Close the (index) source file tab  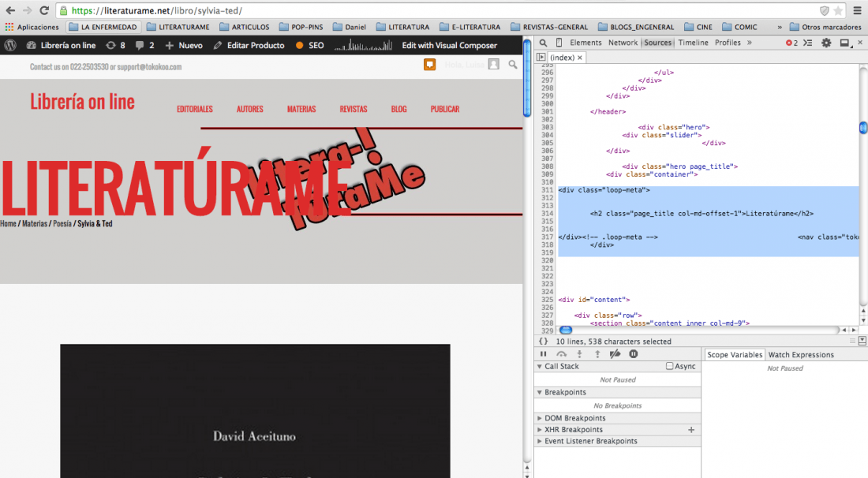click(580, 58)
